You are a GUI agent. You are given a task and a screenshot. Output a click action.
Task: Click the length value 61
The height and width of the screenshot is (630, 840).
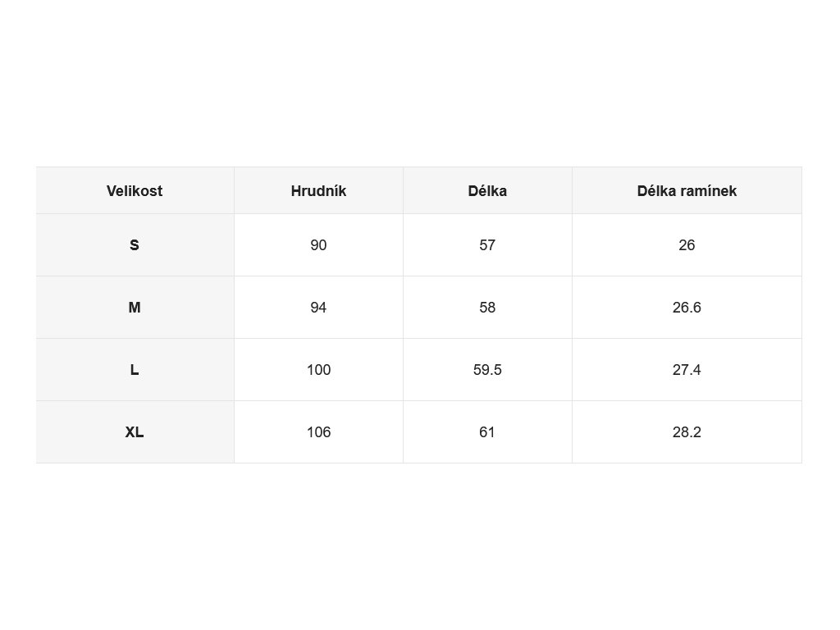coord(487,431)
